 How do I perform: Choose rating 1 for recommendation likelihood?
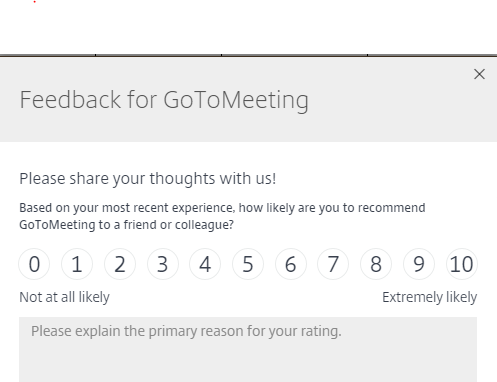[77, 264]
